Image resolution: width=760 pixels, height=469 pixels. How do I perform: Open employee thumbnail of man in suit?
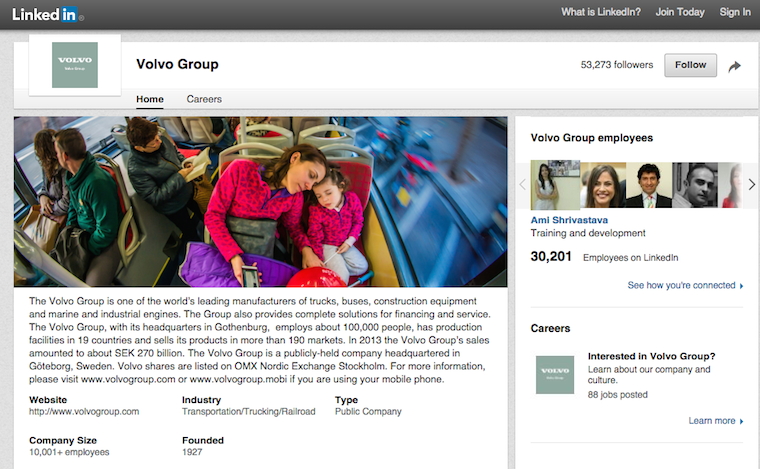pos(649,185)
